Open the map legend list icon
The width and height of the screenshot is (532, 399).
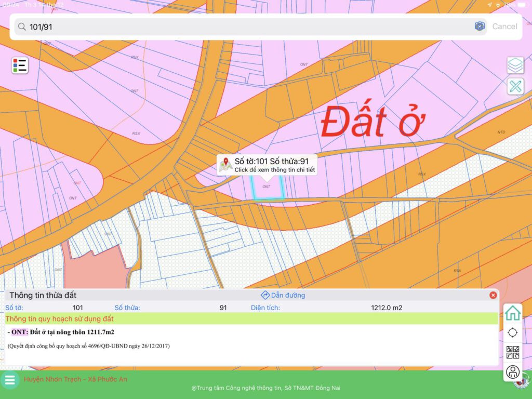(x=20, y=65)
